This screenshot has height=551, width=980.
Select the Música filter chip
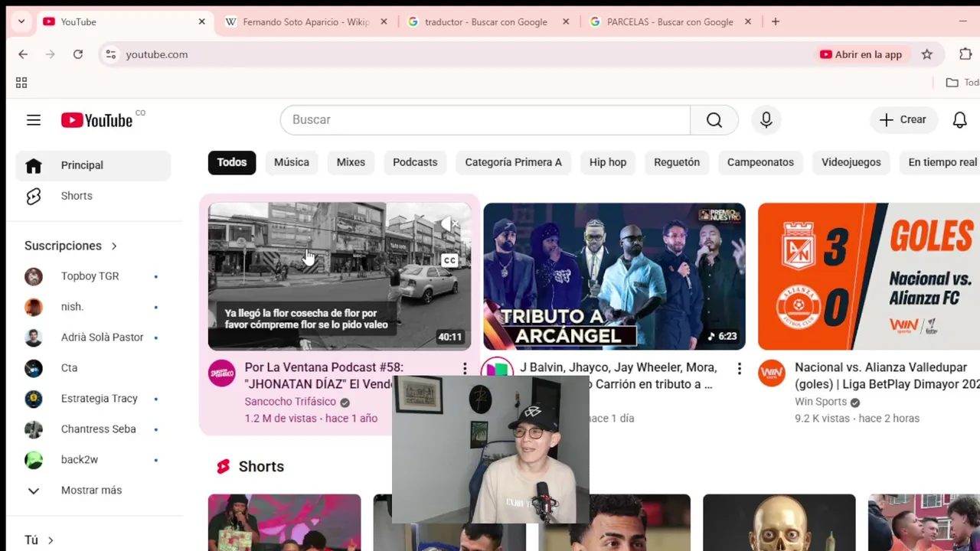(292, 162)
